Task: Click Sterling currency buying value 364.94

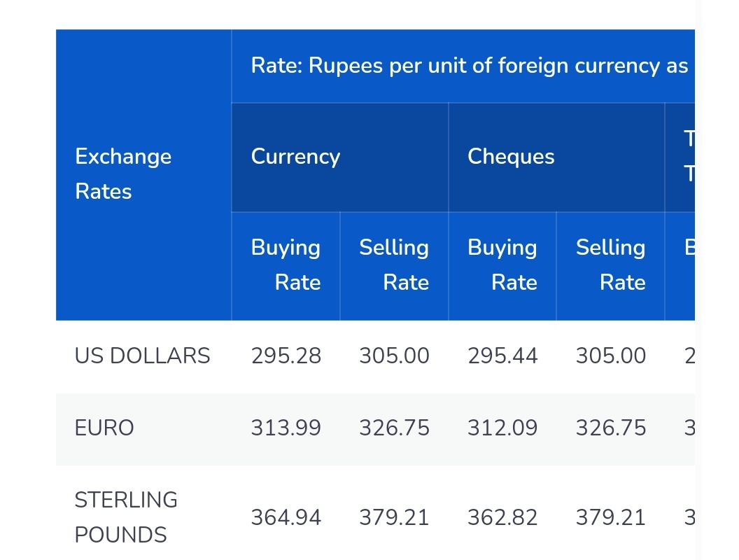Action: coord(286,517)
